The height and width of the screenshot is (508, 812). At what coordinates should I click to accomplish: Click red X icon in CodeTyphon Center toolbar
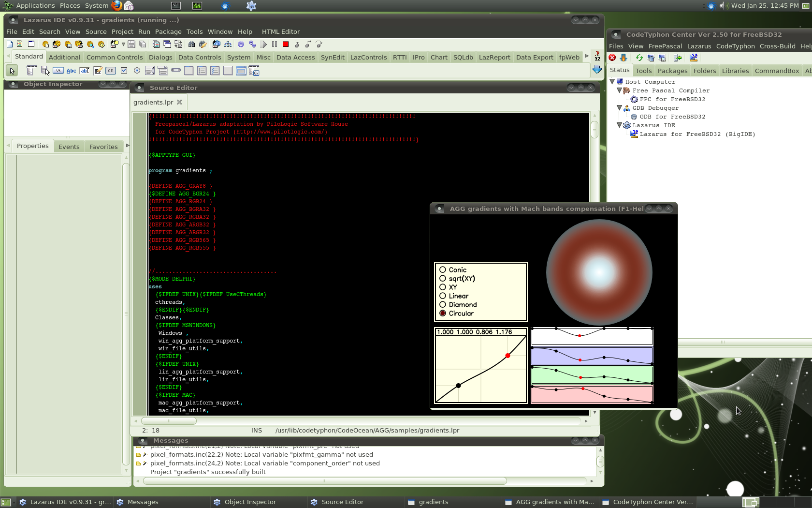pyautogui.click(x=612, y=58)
